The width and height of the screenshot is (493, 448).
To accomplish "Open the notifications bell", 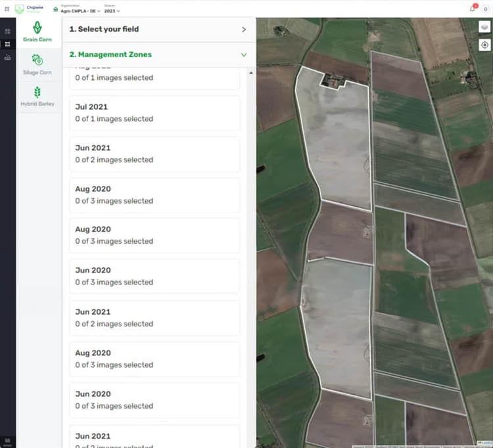I will point(472,9).
